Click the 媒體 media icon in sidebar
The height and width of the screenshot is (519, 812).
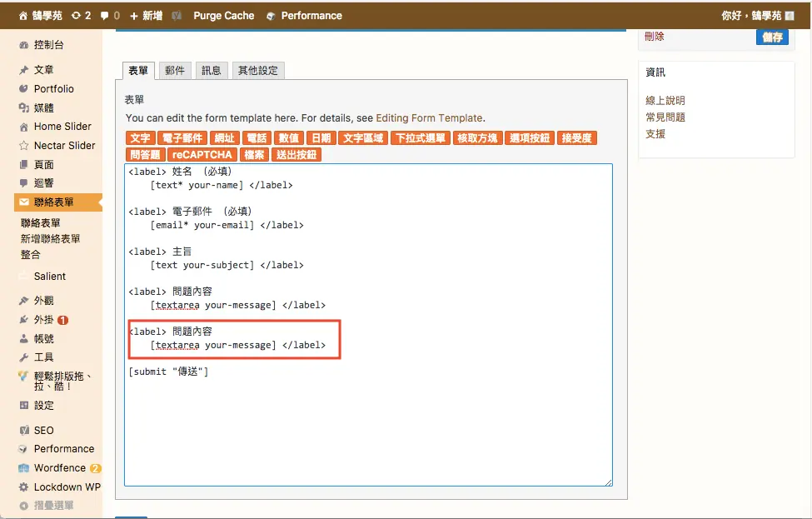point(24,107)
